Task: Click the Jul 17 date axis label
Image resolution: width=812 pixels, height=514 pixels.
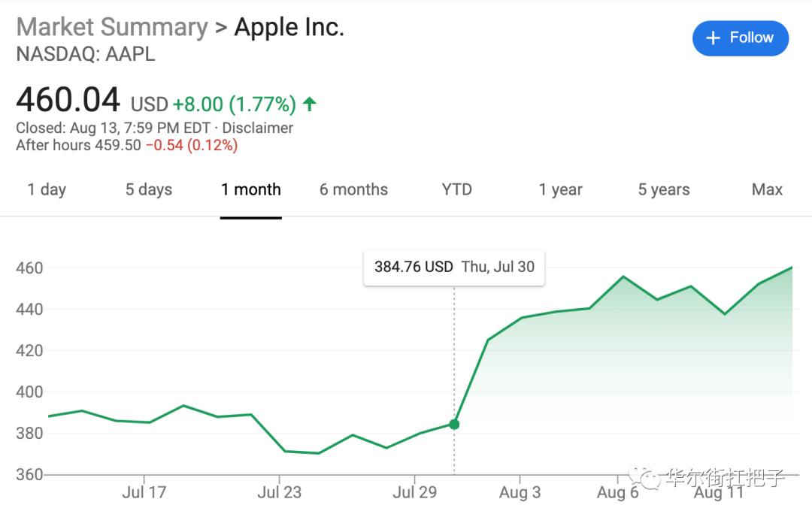Action: (x=144, y=493)
